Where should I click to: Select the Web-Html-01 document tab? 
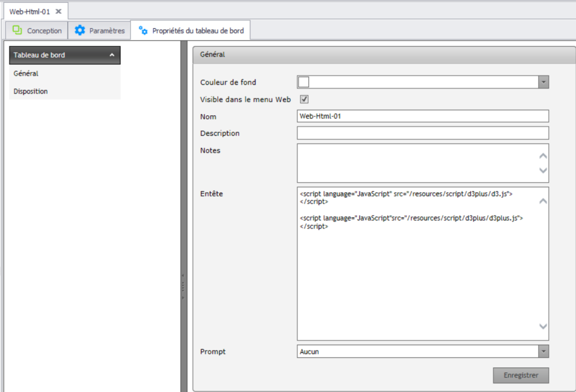[35, 11]
